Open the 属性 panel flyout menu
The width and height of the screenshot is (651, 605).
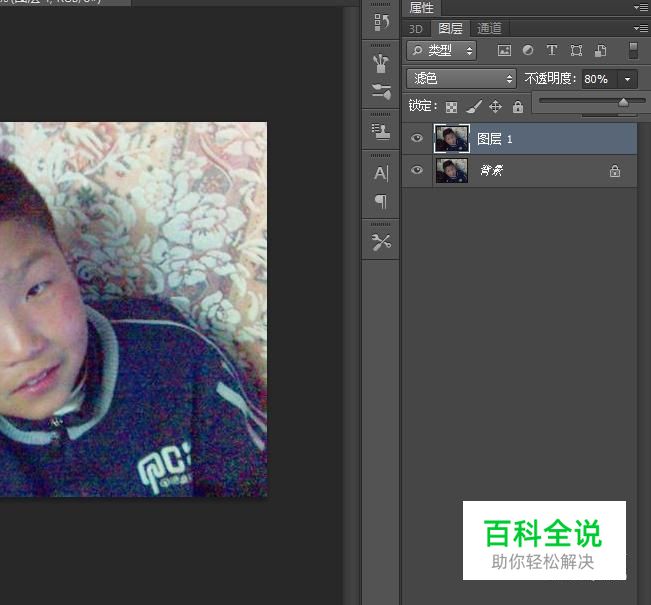[x=641, y=7]
